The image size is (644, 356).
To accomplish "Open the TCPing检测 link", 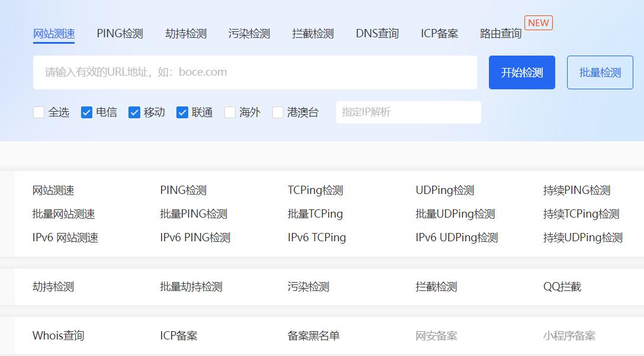I will pos(315,190).
